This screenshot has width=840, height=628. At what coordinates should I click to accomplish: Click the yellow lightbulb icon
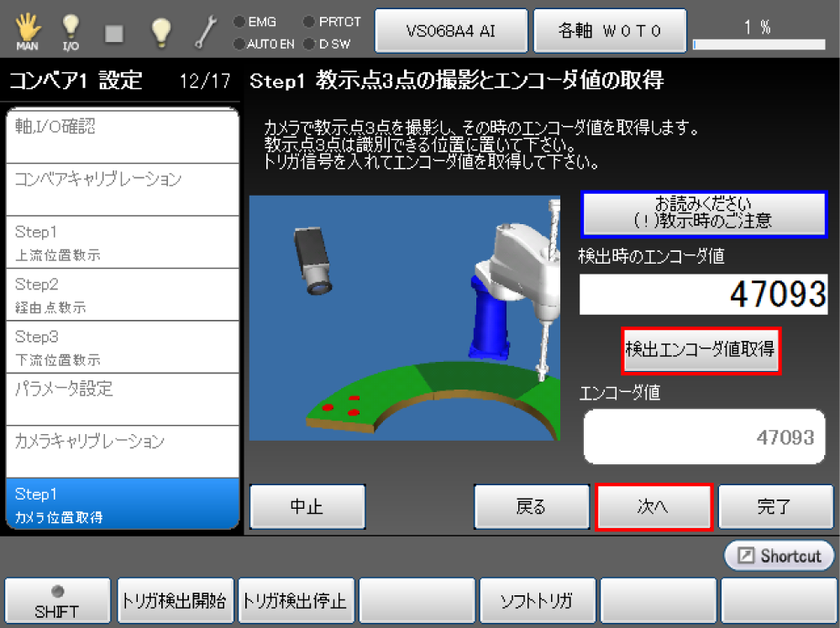[x=160, y=31]
